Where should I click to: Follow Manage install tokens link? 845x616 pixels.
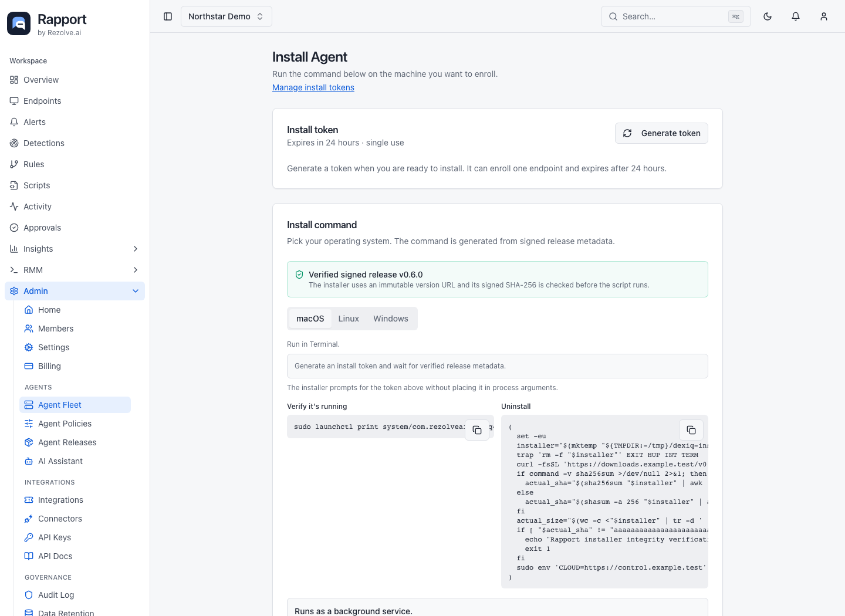point(313,87)
